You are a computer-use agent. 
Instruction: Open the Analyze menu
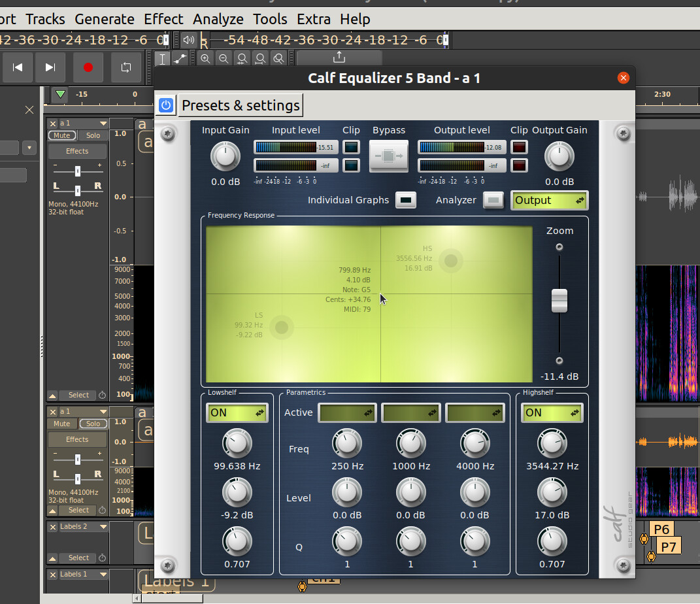click(218, 19)
